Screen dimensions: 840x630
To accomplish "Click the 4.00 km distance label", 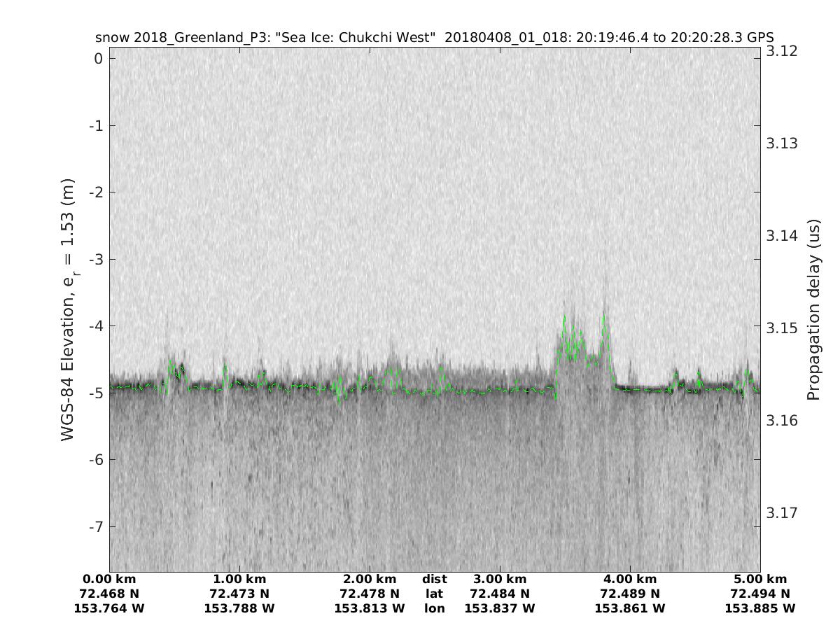I will pyautogui.click(x=630, y=580).
